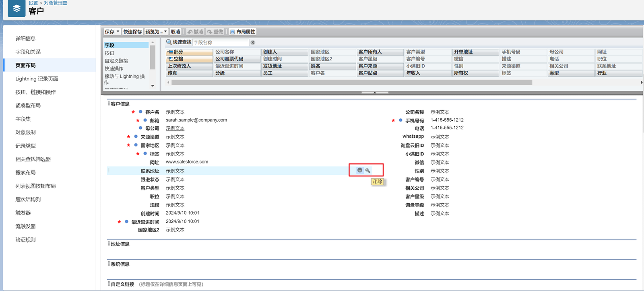Open field properties with the wrench icon
644x291 pixels.
368,170
